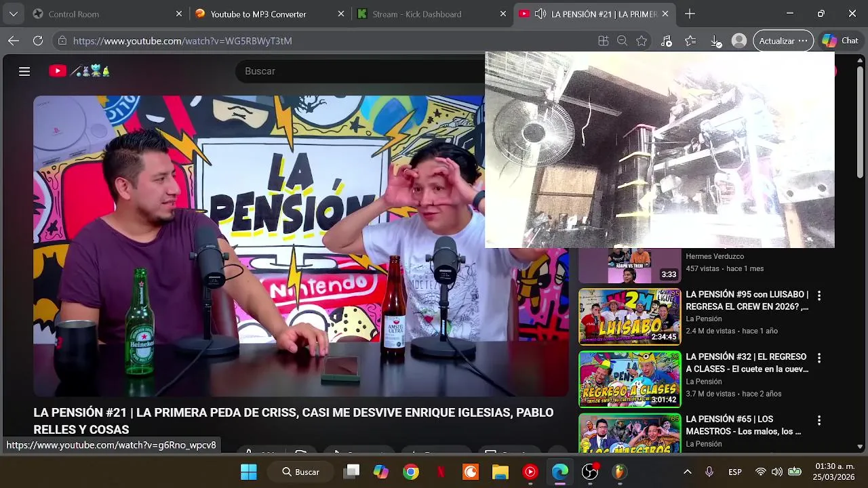The height and width of the screenshot is (488, 868).
Task: Open title LA PENSIÓN #32 EL REGRESO A CLASES
Action: [x=747, y=363]
